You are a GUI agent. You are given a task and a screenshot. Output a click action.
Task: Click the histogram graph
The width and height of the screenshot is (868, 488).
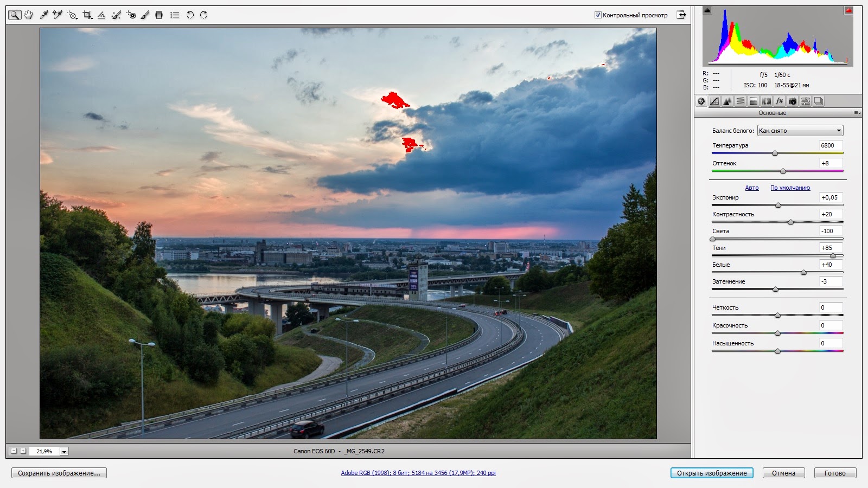pyautogui.click(x=777, y=36)
